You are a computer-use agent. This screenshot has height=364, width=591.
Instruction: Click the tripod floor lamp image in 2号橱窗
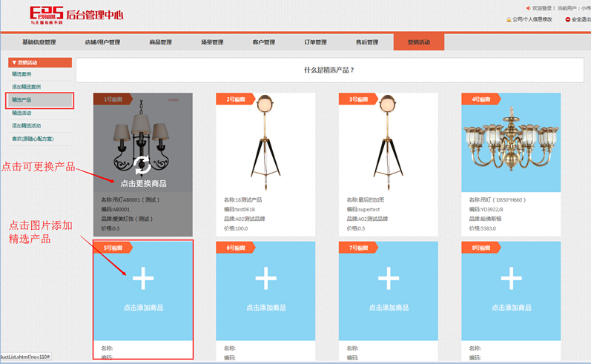[x=265, y=142]
